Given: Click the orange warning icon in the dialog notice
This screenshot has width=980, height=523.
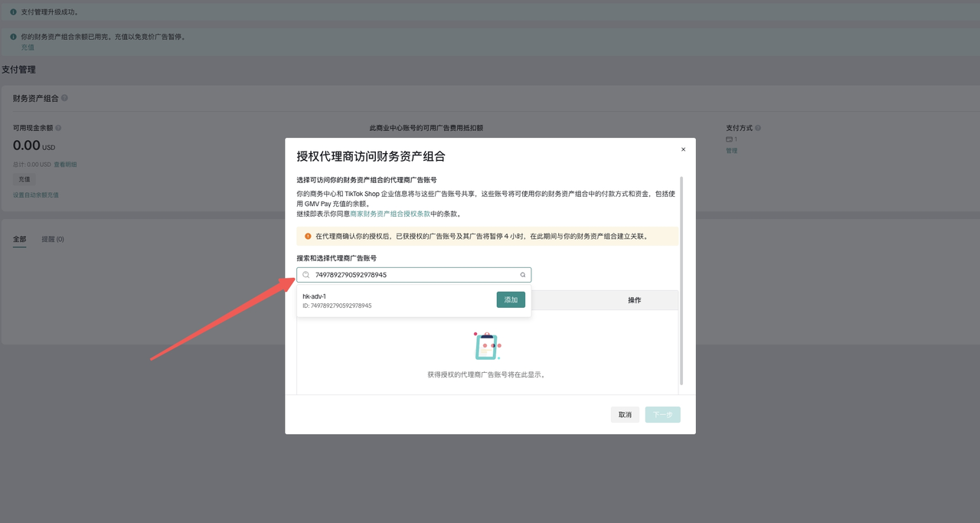Looking at the screenshot, I should tap(306, 236).
